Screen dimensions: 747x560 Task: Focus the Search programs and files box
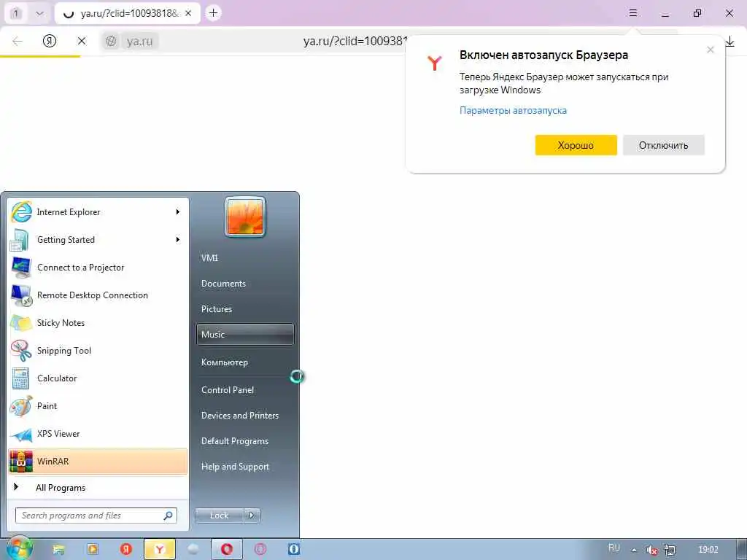coord(96,516)
